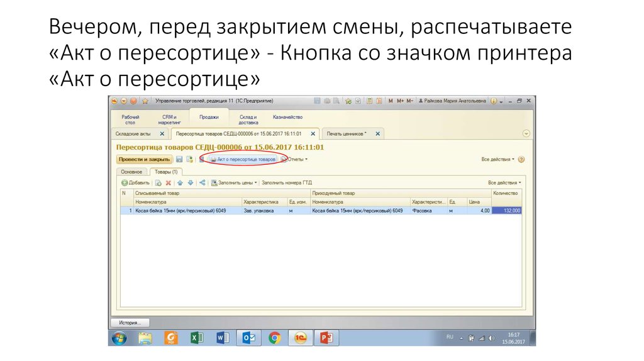Click the favorites star icon in title bar
The image size is (644, 361).
tap(145, 101)
